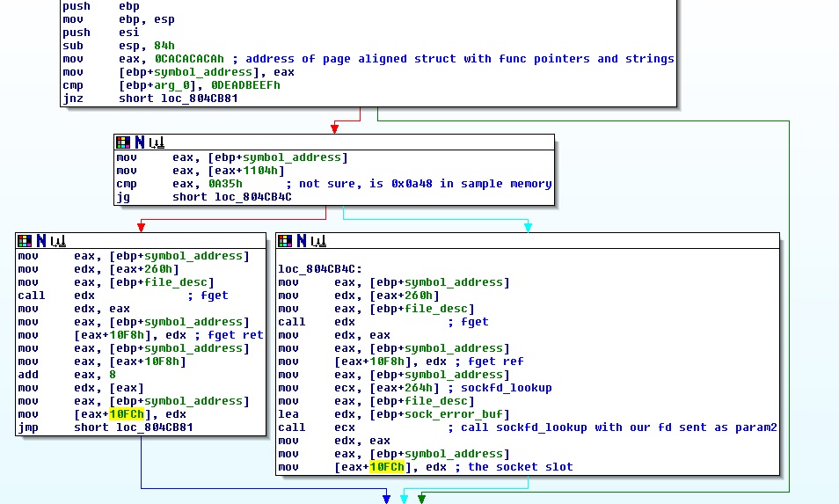
Task: Click 'mov ecx, [eax+264h]' sockfd_lookup line
Action: (415, 388)
